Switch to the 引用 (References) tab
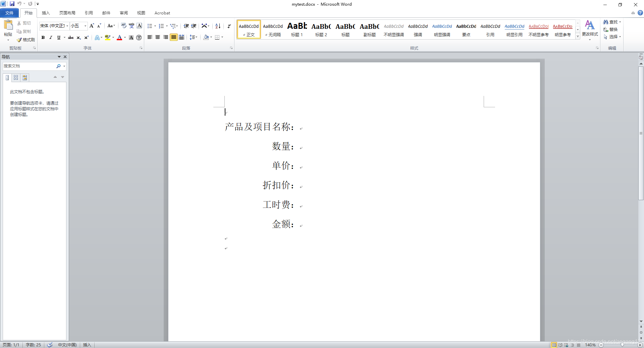 click(x=89, y=13)
